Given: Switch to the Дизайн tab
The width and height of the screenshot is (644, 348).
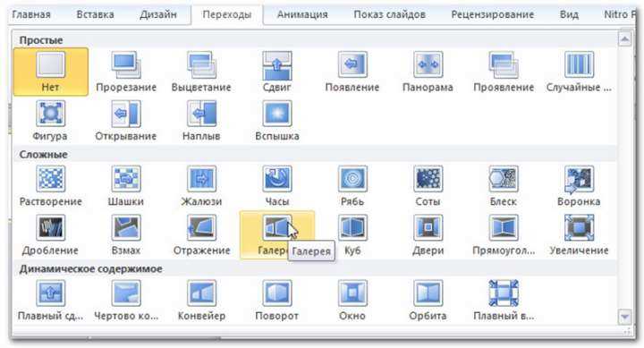Looking at the screenshot, I should click(158, 14).
